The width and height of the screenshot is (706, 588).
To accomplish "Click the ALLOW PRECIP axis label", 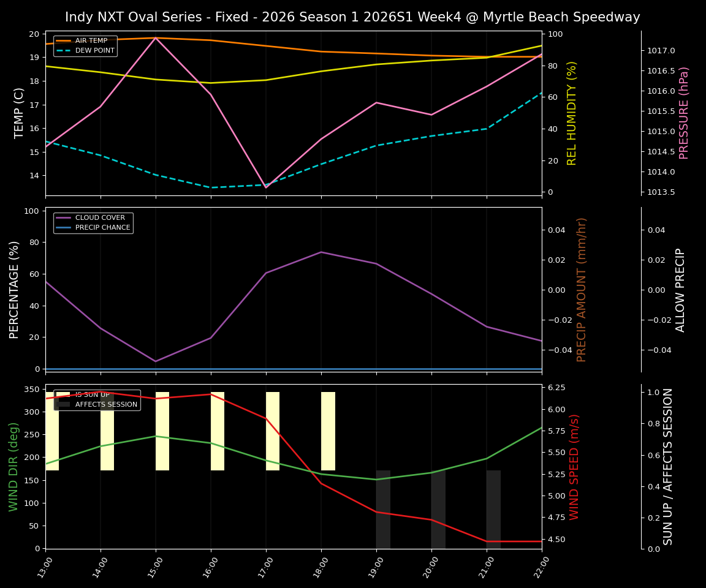I will (680, 288).
